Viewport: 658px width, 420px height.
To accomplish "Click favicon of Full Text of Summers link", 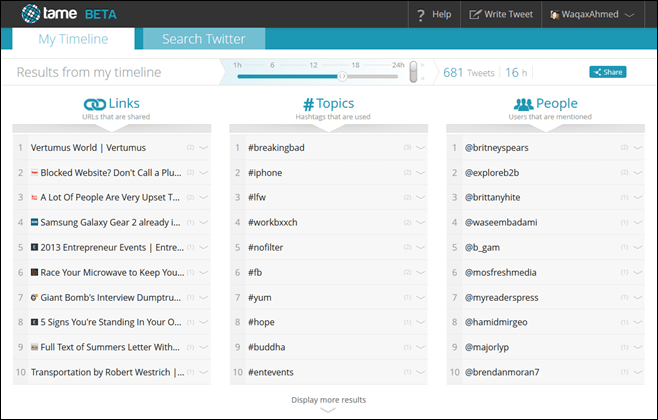I will 34,347.
